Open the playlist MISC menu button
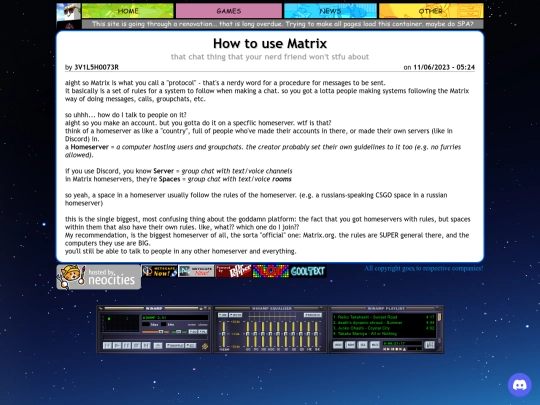 point(375,345)
